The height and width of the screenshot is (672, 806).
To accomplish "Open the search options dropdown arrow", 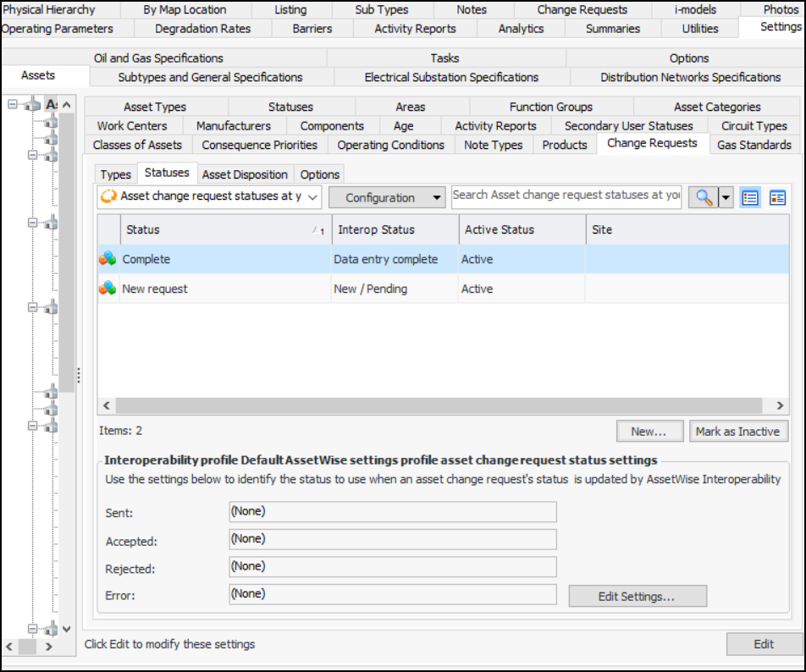I will (726, 197).
